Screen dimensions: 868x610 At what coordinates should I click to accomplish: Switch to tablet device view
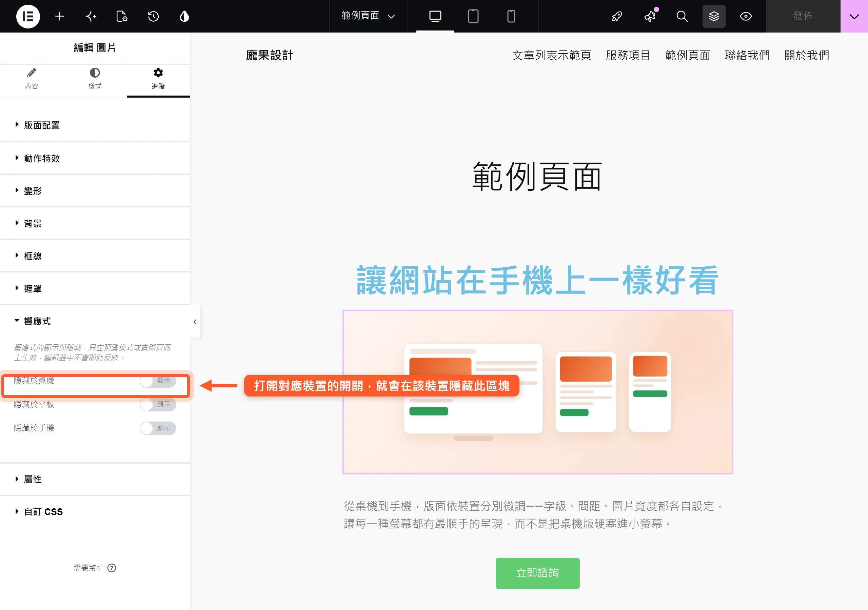(473, 16)
